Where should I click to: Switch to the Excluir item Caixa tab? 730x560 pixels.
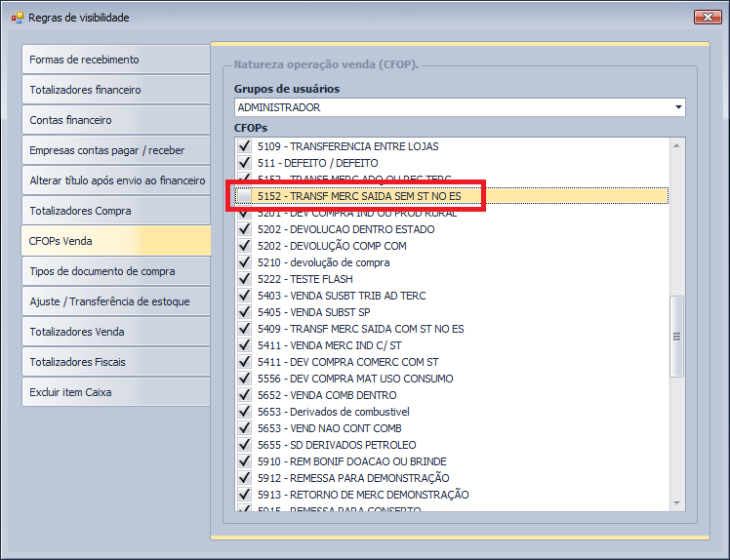[115, 392]
